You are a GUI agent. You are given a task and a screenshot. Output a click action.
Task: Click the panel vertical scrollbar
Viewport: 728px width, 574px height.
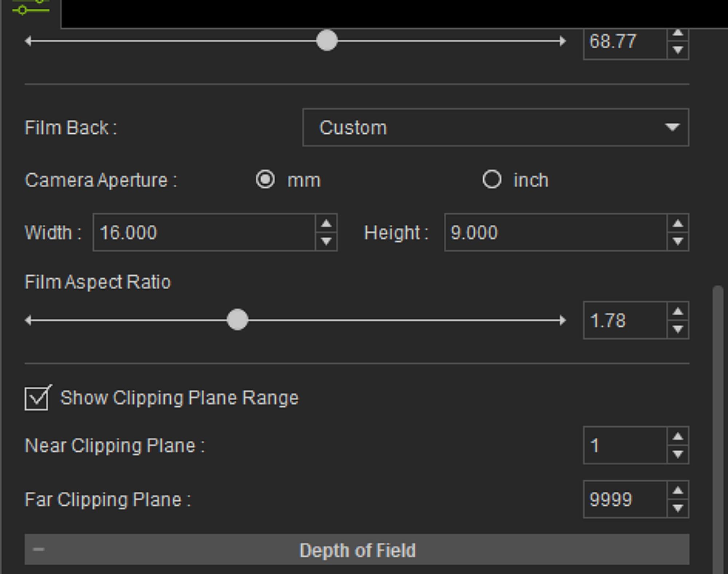tap(718, 430)
